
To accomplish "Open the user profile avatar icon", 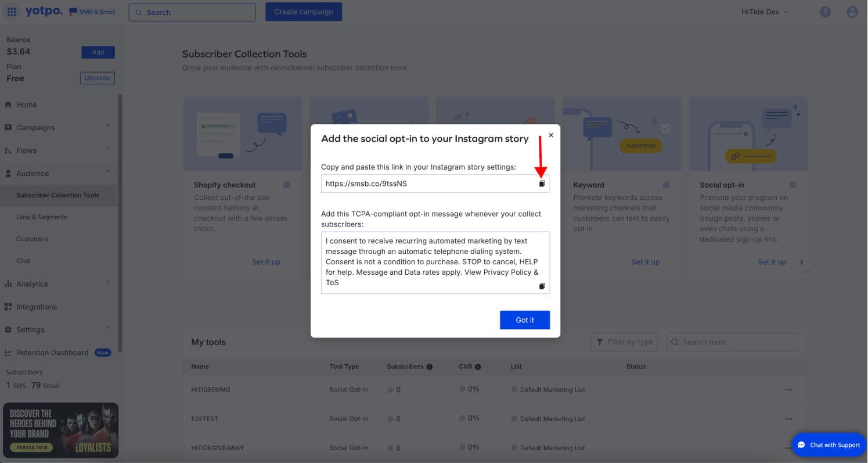I will (x=852, y=12).
